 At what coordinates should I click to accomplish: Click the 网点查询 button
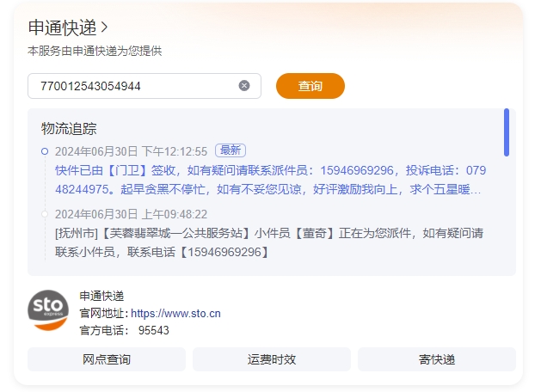(107, 359)
